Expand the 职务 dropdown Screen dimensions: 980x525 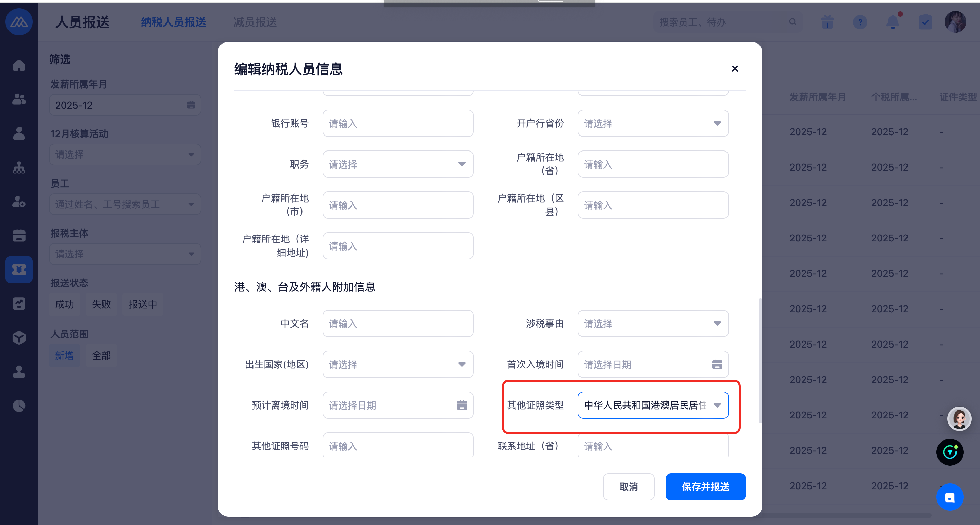pyautogui.click(x=397, y=164)
